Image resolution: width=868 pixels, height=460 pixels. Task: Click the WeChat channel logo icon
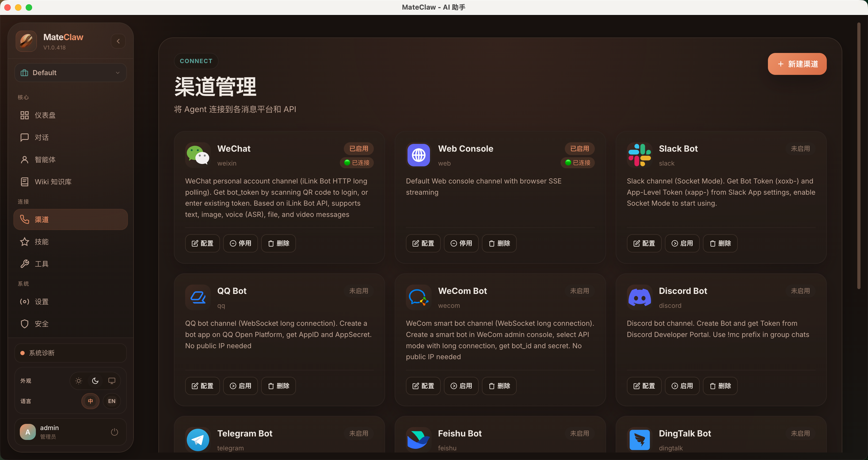tap(198, 155)
